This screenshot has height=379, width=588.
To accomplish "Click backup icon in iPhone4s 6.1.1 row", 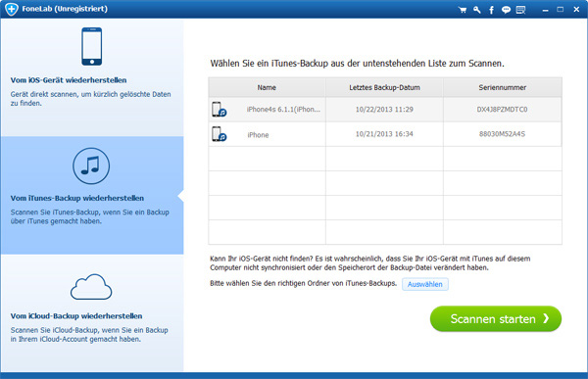I will tap(219, 110).
